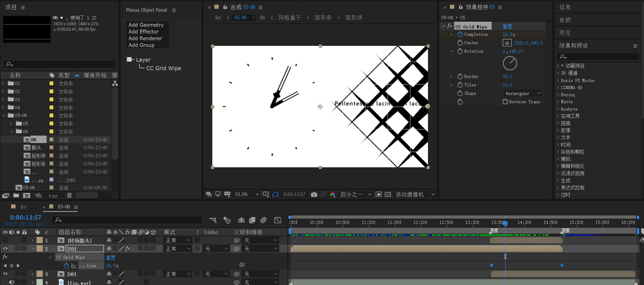Take a snapshot with the camera icon
Image resolution: width=644 pixels, height=285 pixels.
[x=314, y=194]
